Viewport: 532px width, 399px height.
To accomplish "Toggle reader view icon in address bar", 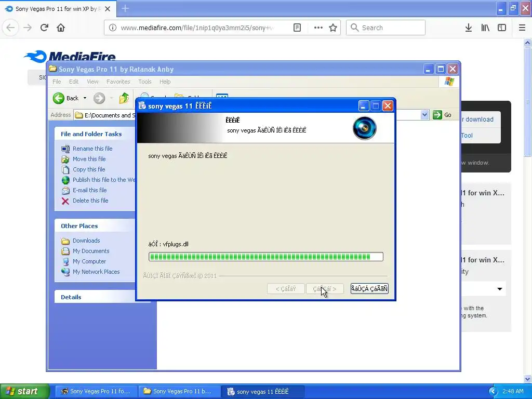I will [x=297, y=28].
